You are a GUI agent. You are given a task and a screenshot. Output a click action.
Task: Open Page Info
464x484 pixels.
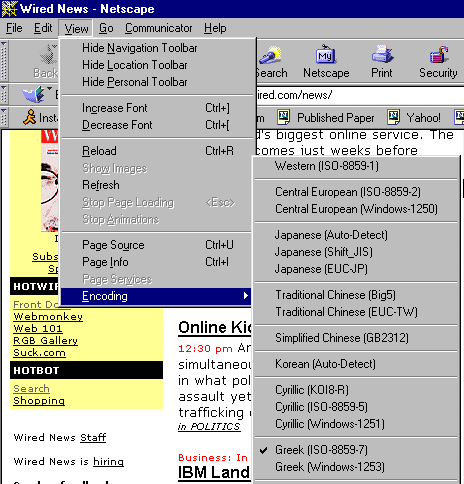point(156,262)
